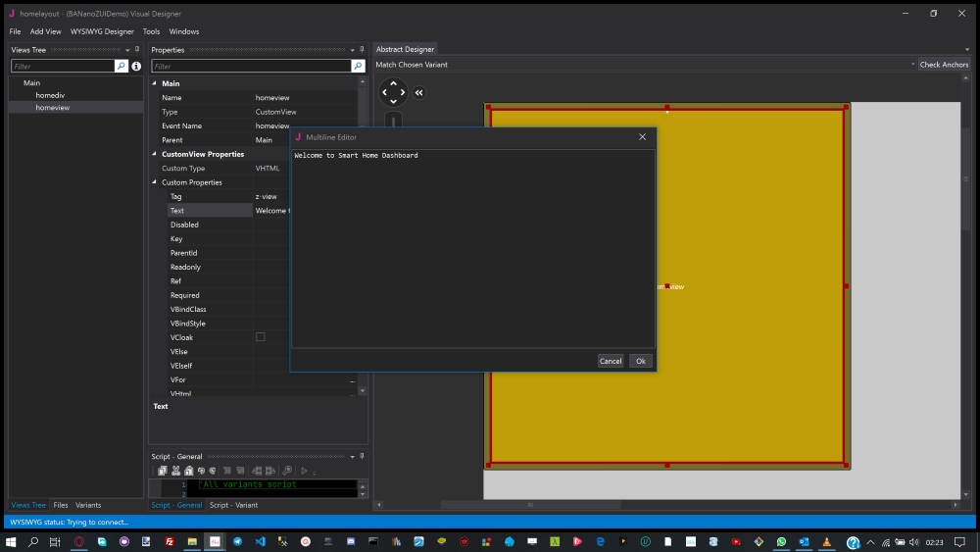The height and width of the screenshot is (552, 980).
Task: Open the Add View menu
Action: [x=46, y=31]
